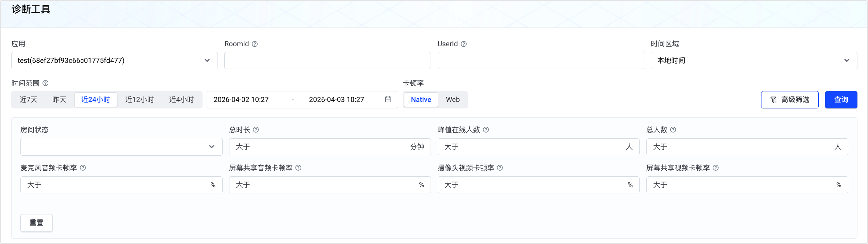Screen dimensions: 868x244
Task: Click the 诊断工具 page title
Action: point(31,9)
